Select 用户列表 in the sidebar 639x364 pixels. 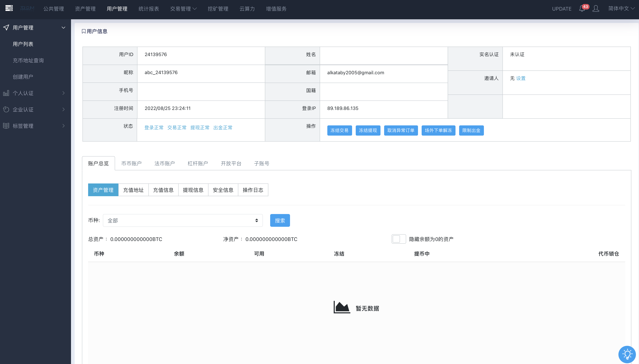pyautogui.click(x=23, y=44)
